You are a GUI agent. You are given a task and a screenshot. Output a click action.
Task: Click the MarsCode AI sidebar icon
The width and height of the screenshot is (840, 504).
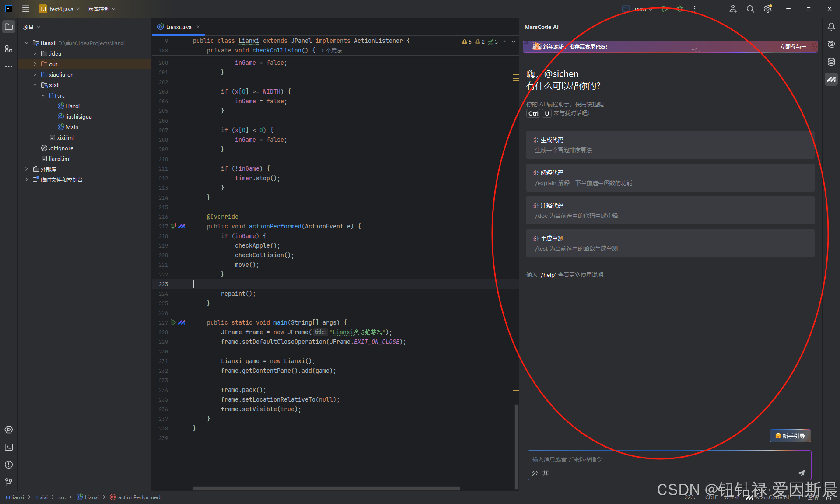click(x=831, y=79)
